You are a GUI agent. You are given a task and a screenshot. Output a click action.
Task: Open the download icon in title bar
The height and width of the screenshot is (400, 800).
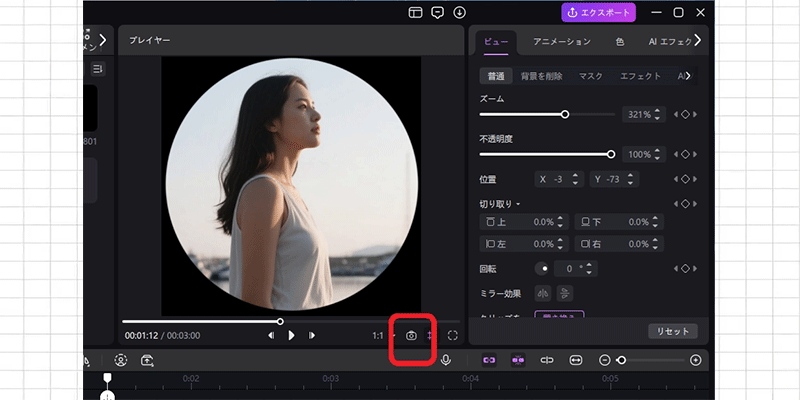click(459, 13)
